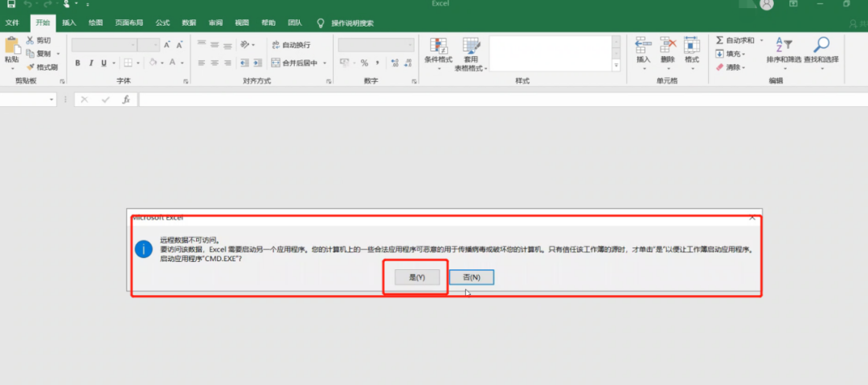868x385 pixels.
Task: Toggle Middle Align for cells
Action: 215,45
